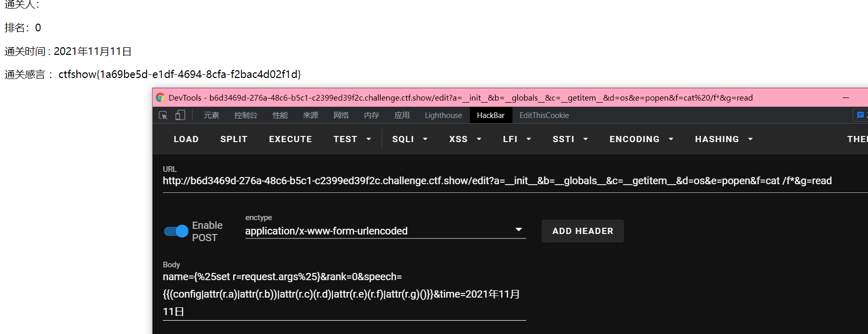
Task: Click the EXECUTE button
Action: (291, 139)
